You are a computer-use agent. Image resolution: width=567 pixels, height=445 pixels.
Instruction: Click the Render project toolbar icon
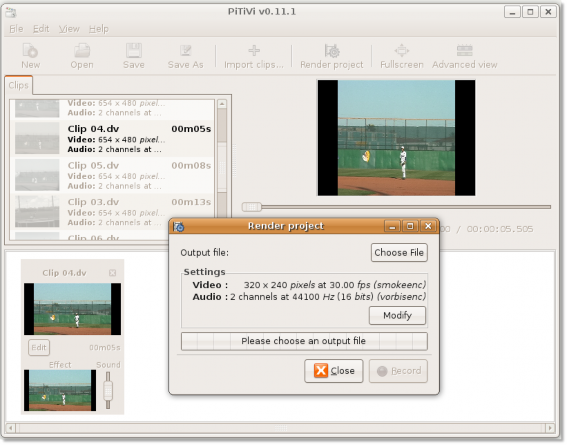tap(332, 51)
